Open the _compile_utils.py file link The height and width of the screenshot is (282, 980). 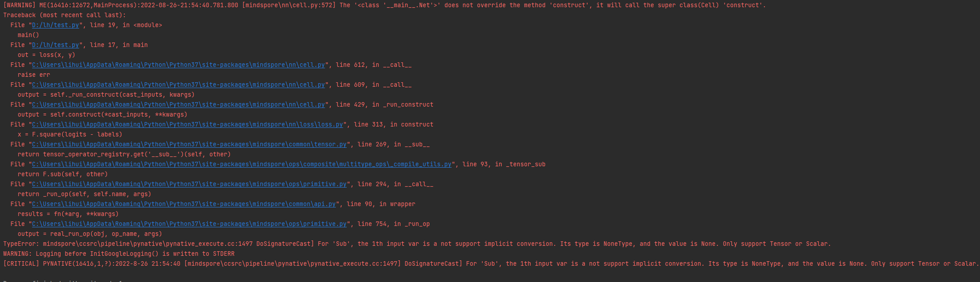point(241,164)
